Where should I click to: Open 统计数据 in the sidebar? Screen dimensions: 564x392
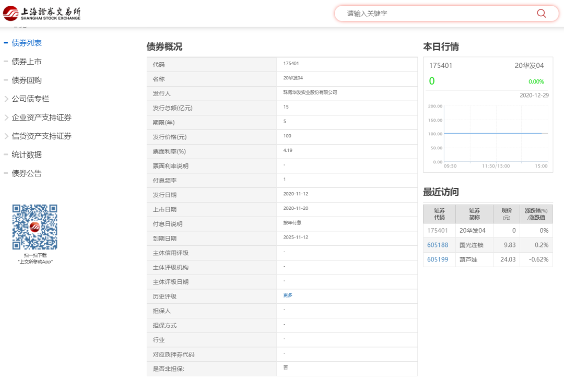(x=27, y=155)
